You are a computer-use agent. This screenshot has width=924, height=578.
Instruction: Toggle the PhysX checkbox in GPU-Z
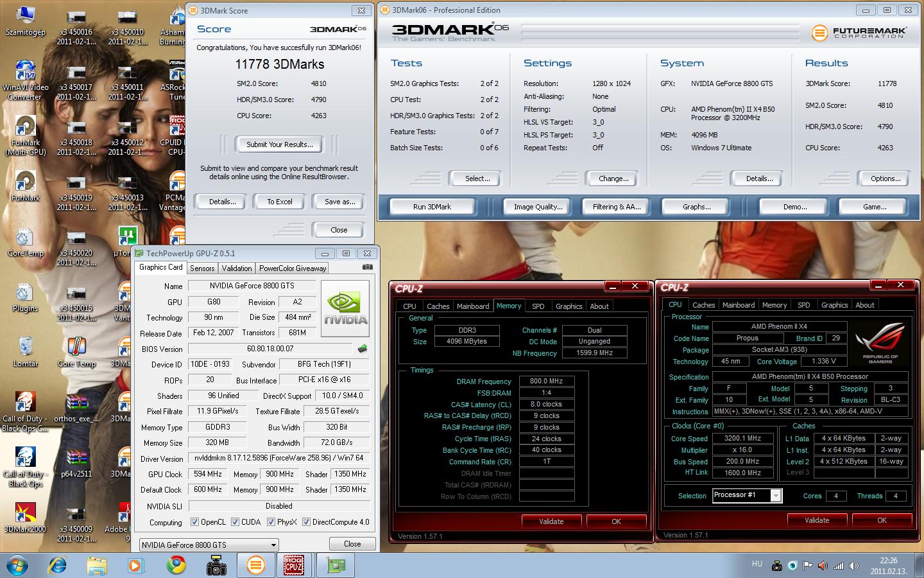271,522
